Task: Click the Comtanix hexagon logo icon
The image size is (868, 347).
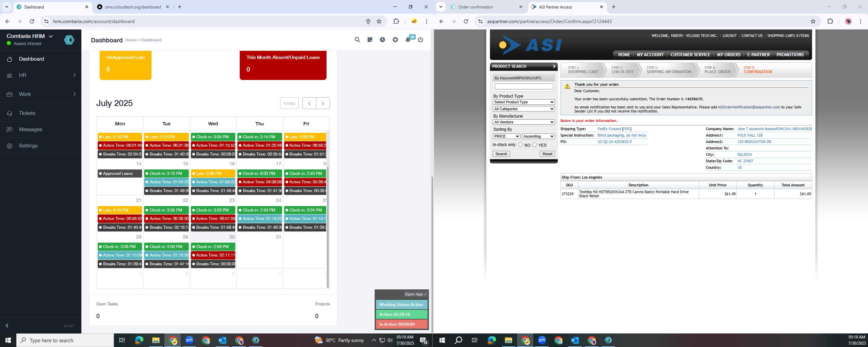Action: [x=69, y=40]
